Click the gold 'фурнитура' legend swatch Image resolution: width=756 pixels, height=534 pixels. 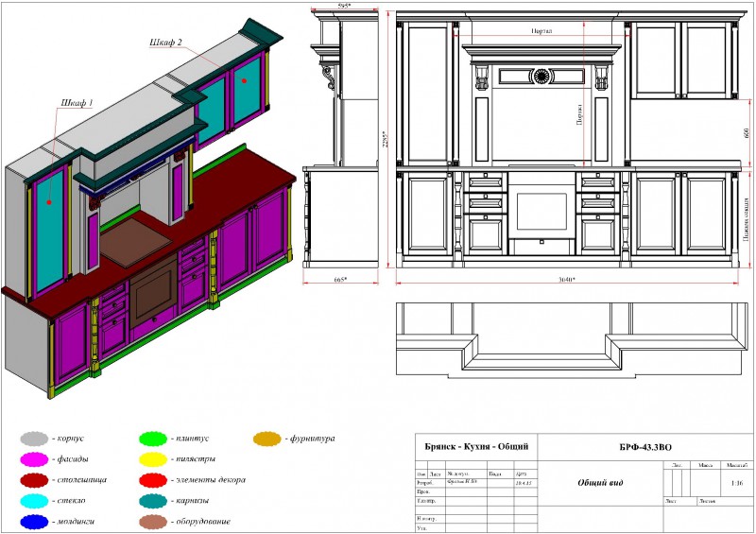267,439
